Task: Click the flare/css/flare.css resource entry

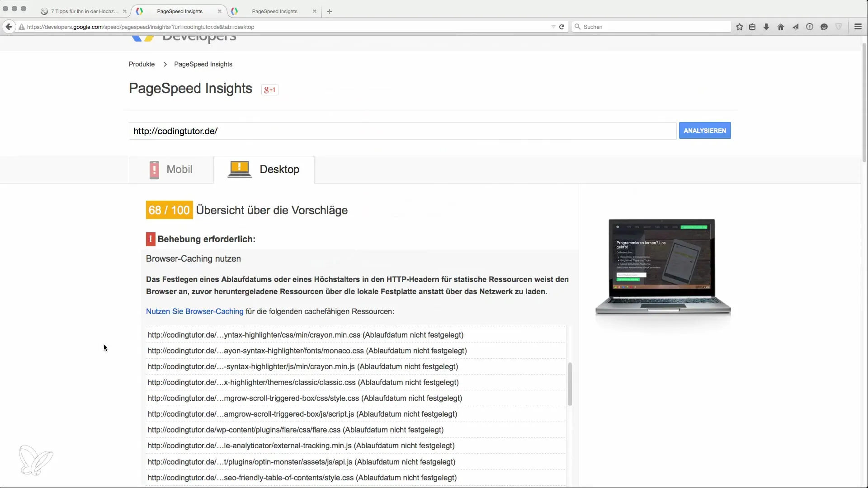Action: [296, 430]
